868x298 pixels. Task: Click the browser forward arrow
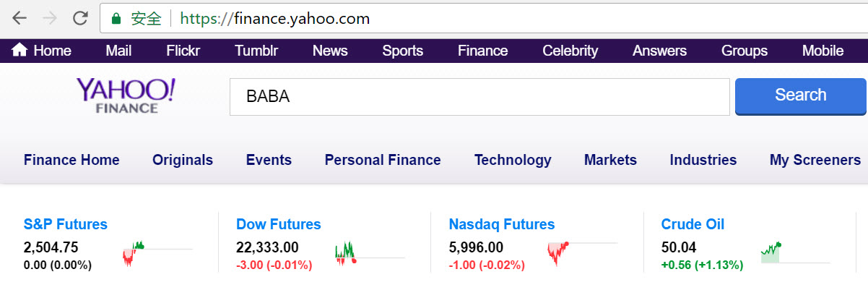click(x=51, y=19)
